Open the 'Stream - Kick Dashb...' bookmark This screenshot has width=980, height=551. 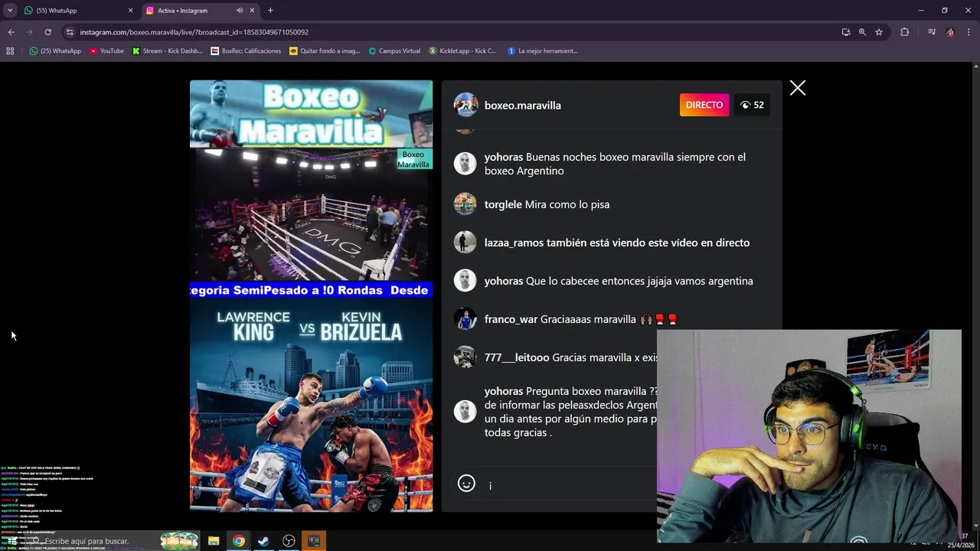pos(167,51)
